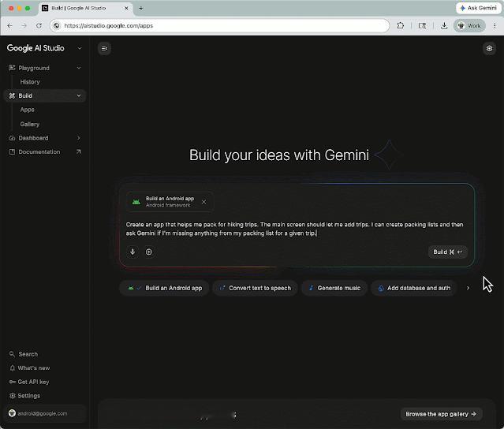Select Build in the sidebar
This screenshot has width=504, height=429.
(45, 95)
